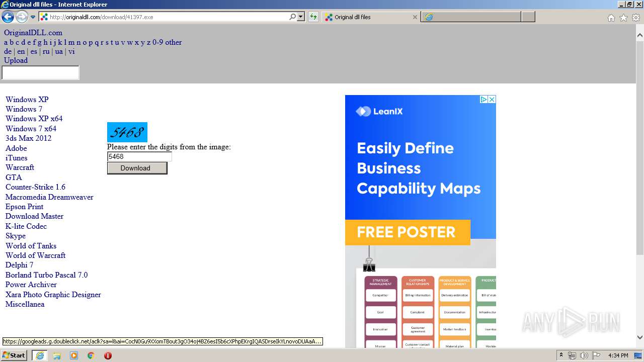Click the AdChoices icon on the ad
Screen dimensions: 644x362
[x=484, y=100]
